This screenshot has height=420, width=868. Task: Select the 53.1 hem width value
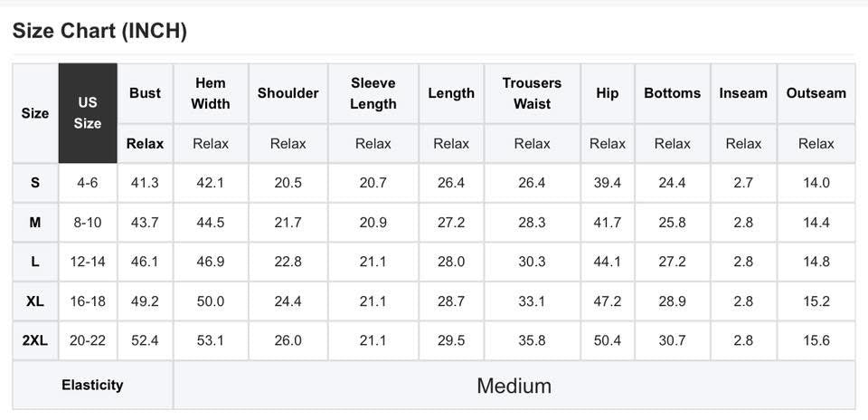211,341
